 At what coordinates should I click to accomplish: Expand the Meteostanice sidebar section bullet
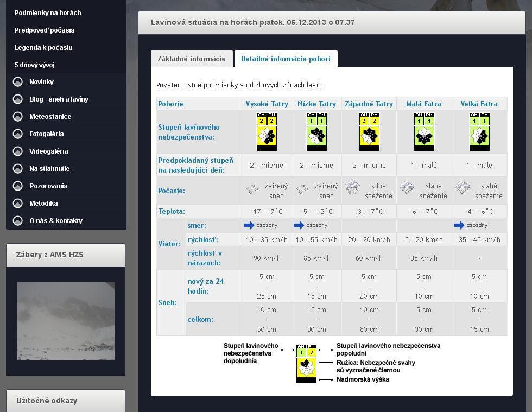pos(18,117)
